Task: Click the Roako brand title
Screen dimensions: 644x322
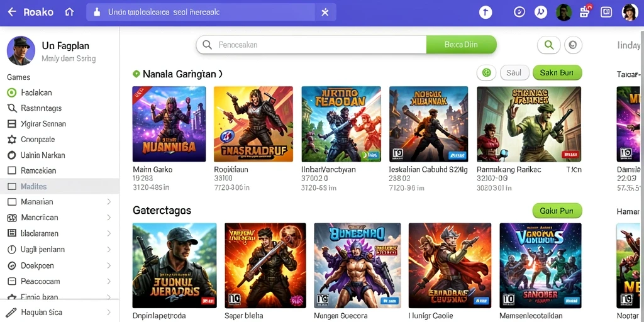Action: tap(38, 12)
